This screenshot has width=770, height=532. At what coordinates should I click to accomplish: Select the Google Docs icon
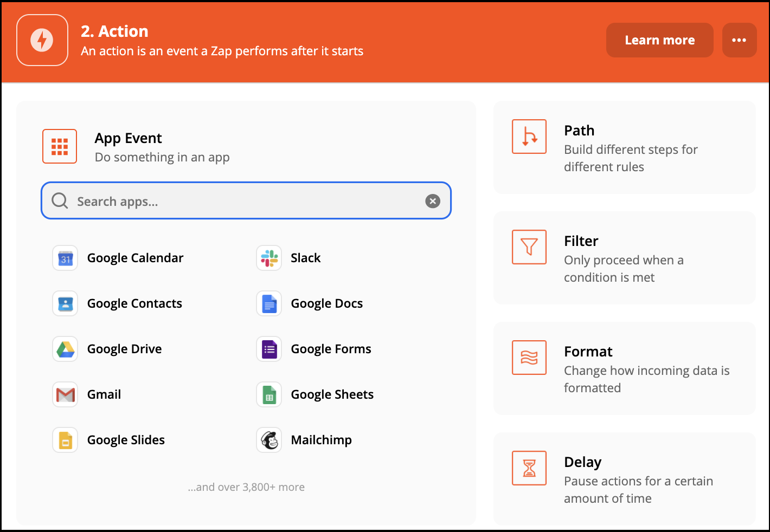click(269, 303)
